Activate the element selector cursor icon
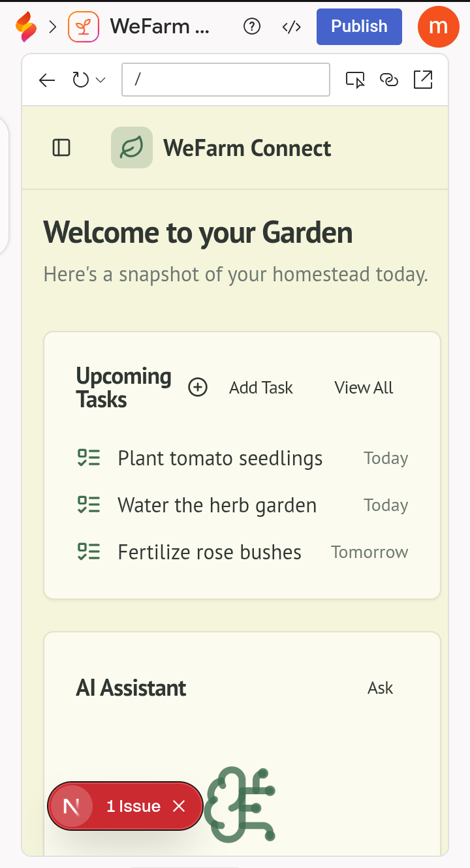This screenshot has width=470, height=868. click(355, 80)
